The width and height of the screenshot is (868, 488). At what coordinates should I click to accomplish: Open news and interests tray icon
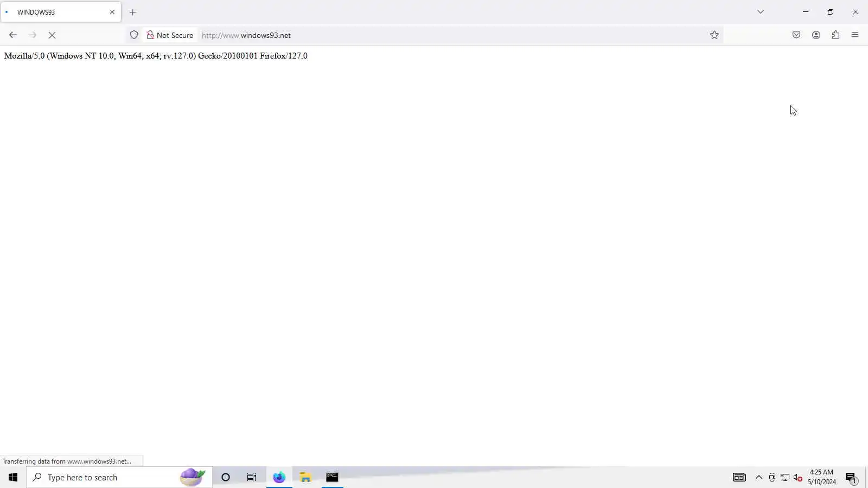point(739,477)
